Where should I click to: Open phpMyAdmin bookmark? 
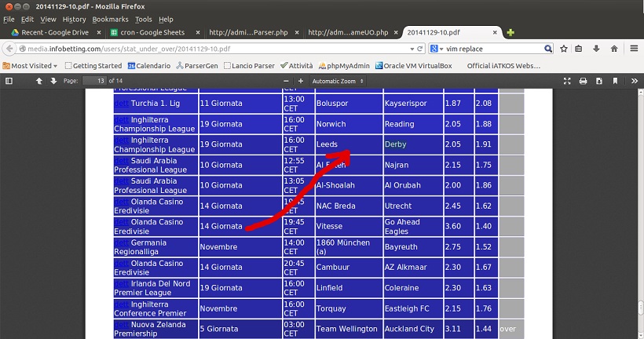(344, 66)
